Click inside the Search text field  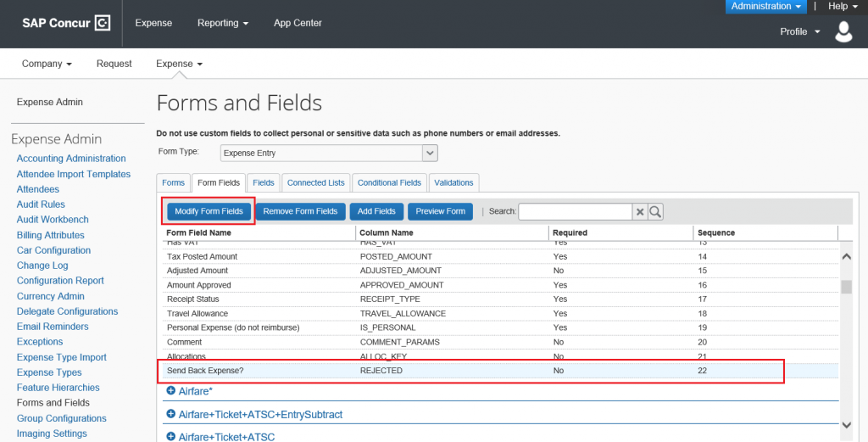coord(575,212)
